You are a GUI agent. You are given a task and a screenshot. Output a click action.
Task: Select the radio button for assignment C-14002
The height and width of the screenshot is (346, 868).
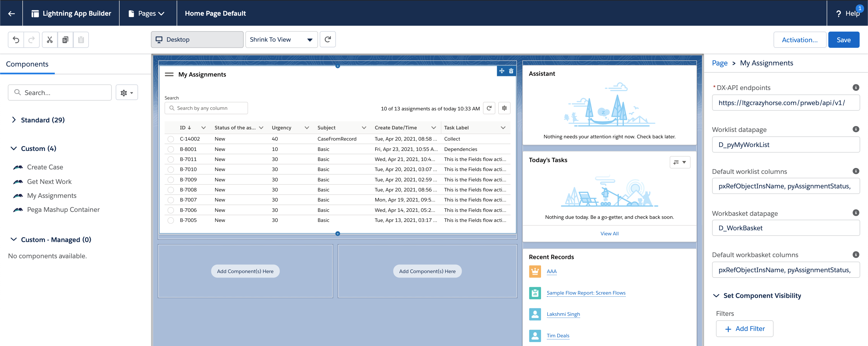point(170,139)
